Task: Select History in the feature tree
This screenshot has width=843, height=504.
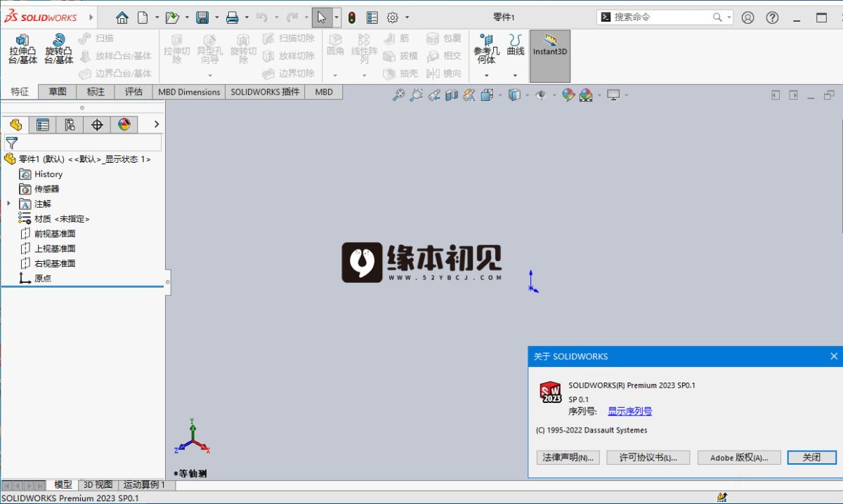Action: 48,174
